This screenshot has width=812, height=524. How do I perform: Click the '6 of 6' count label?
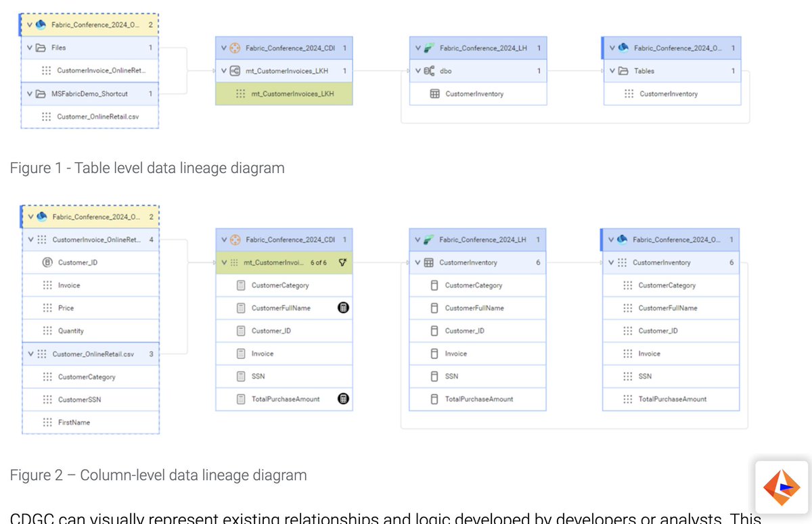[x=319, y=262]
